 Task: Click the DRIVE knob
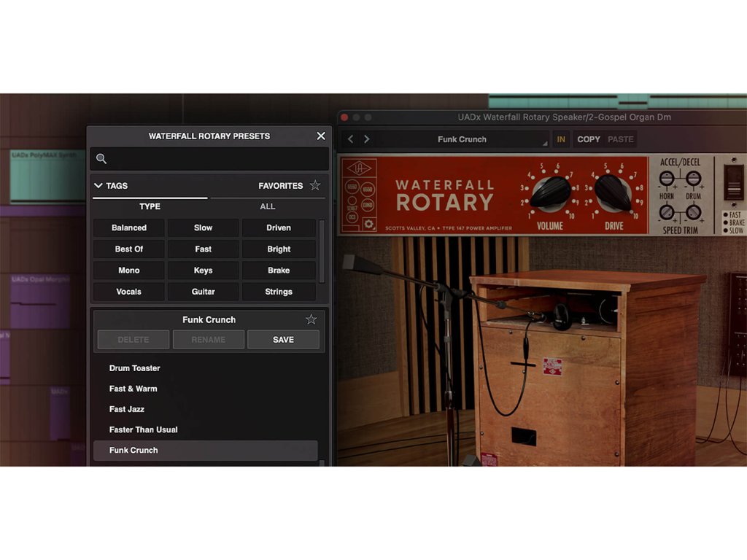coord(614,192)
